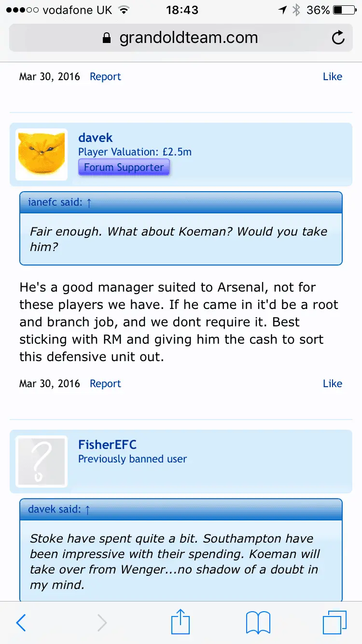
Task: Like the topmost Mar 30 post
Action: [x=332, y=77]
